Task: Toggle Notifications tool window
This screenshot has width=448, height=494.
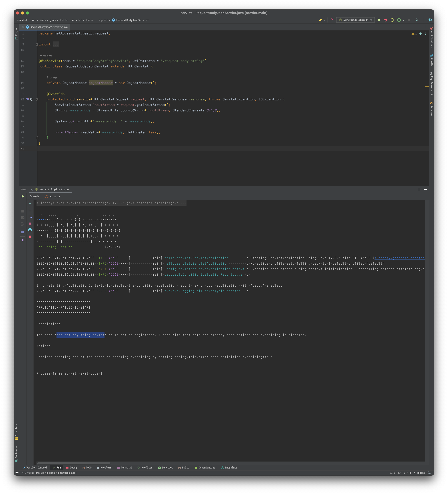Action: pyautogui.click(x=431, y=37)
